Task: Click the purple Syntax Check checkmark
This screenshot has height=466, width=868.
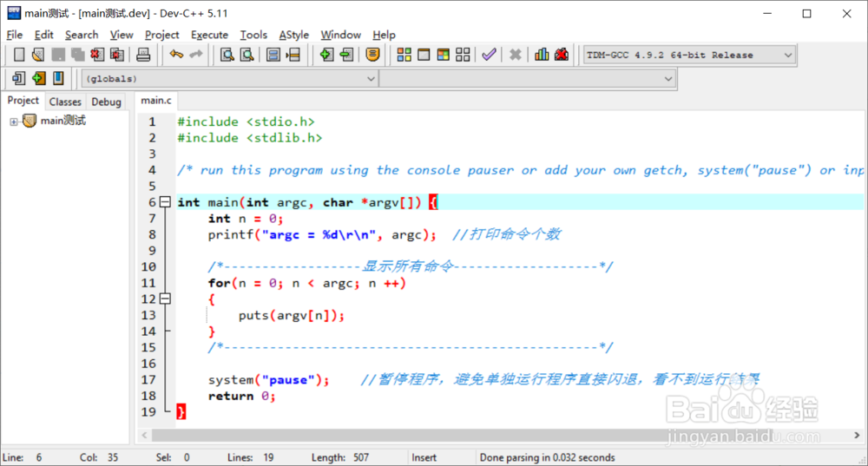Action: [489, 55]
